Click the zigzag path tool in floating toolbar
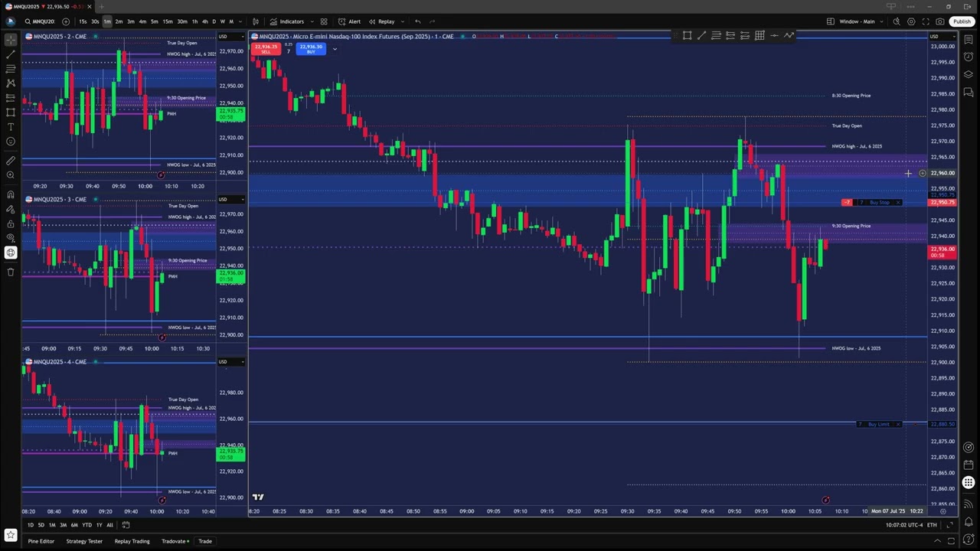The image size is (980, 551). (x=789, y=35)
